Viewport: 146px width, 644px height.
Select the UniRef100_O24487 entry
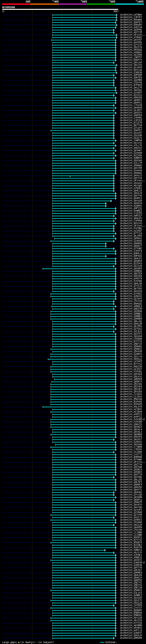(131, 93)
